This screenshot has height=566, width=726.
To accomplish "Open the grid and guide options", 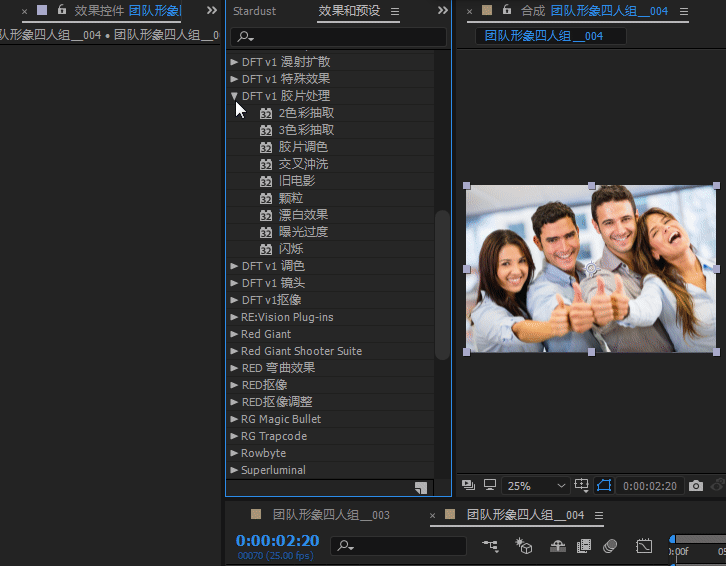I will (x=582, y=486).
